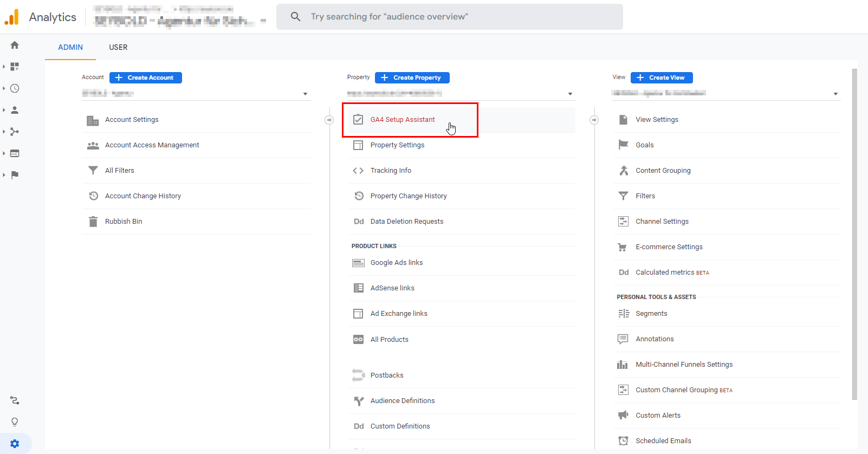Screen dimensions: 868x454
Task: Click the Account Change History icon
Action: coord(93,196)
